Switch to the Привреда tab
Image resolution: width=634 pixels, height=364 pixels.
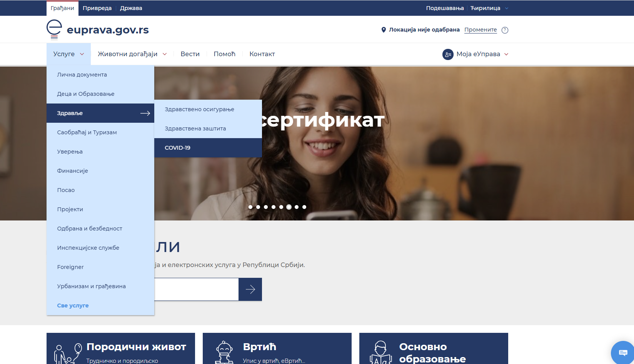click(97, 8)
